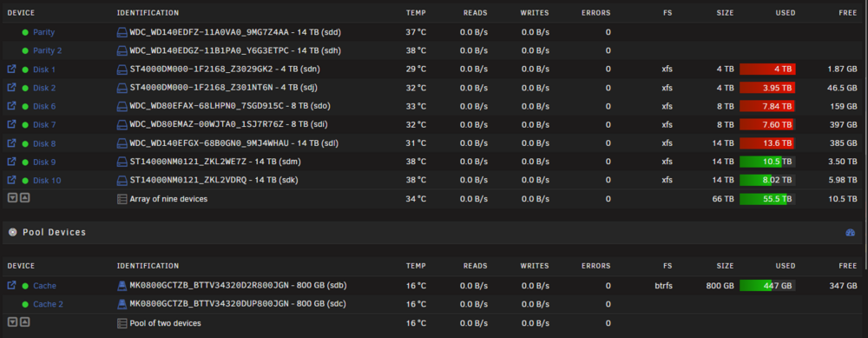Screen dimensions: 868x338
Task: Click down arrow in pool summary row
Action: (x=12, y=322)
